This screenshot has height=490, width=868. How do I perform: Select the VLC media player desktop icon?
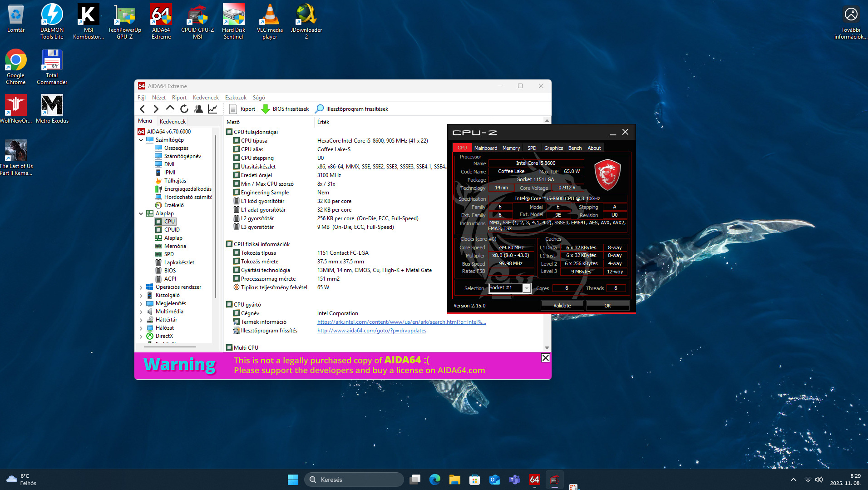coord(270,21)
